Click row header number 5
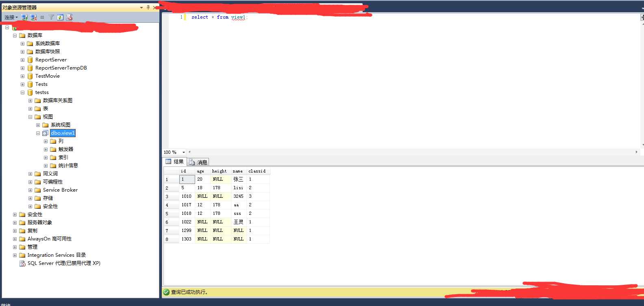 [x=171, y=213]
